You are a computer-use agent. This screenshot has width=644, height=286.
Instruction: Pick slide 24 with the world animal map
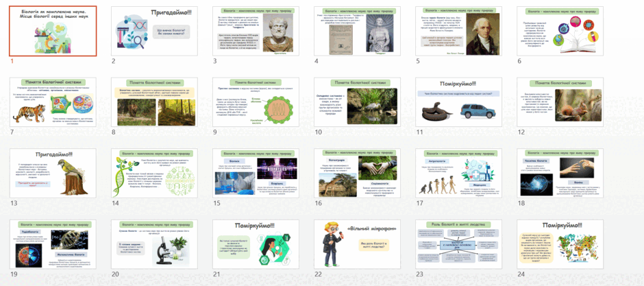pyautogui.click(x=560, y=244)
